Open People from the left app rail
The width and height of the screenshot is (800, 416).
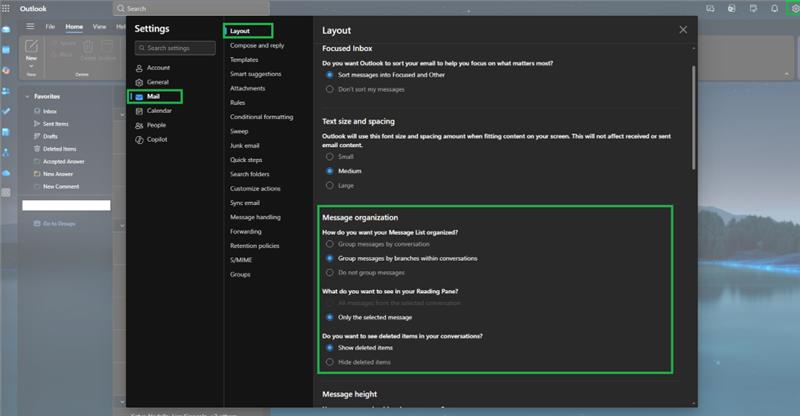(x=6, y=91)
